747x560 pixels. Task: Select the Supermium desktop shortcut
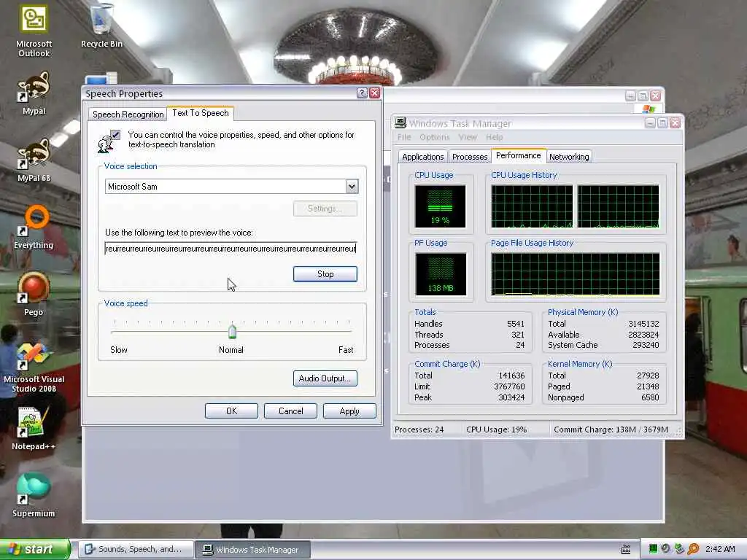[x=34, y=496]
